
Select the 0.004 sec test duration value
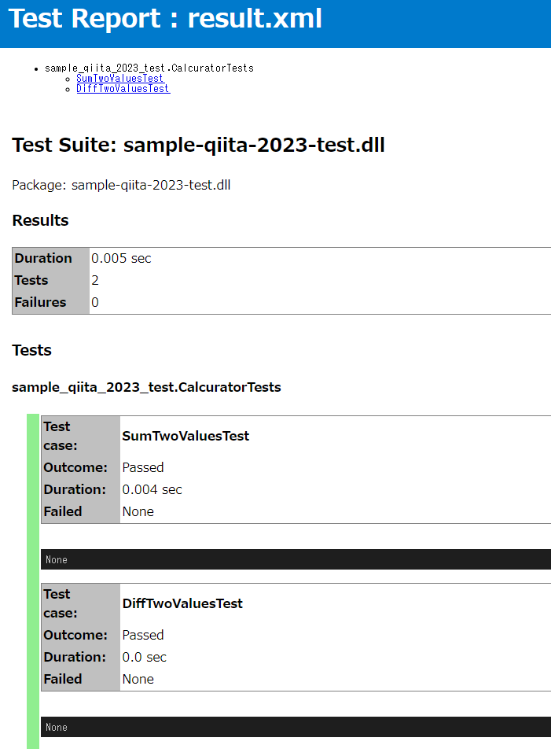(152, 490)
